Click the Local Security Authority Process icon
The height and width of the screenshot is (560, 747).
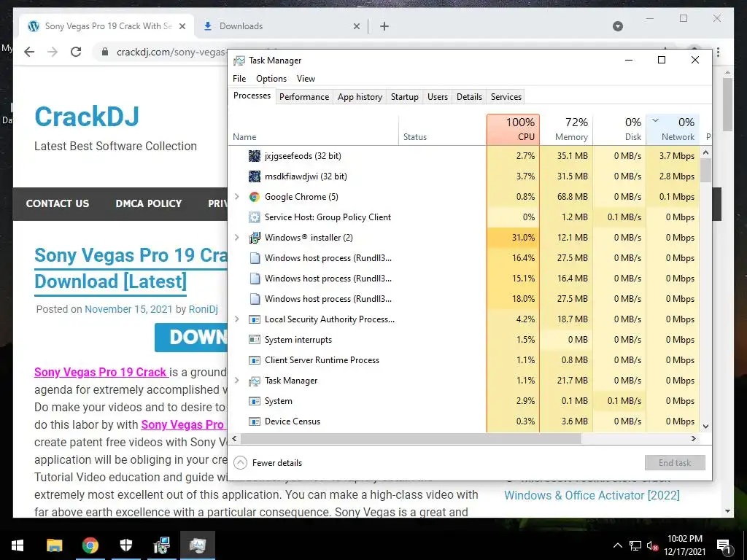(255, 319)
